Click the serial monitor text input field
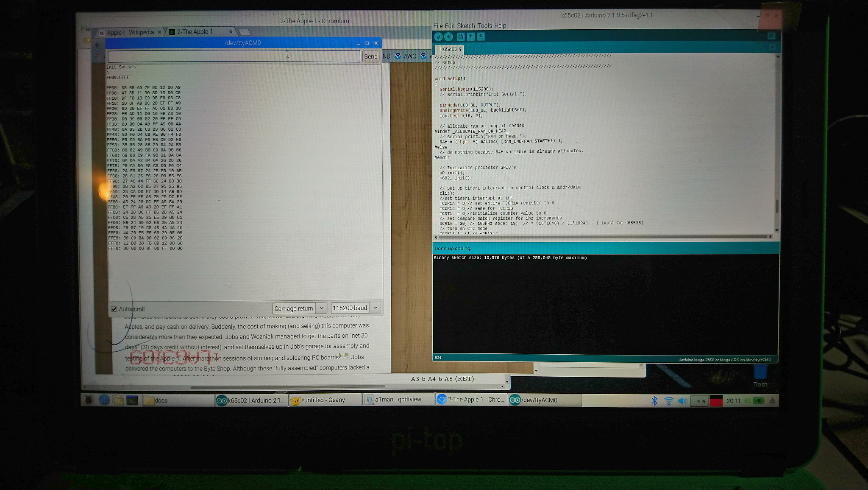 pyautogui.click(x=234, y=56)
